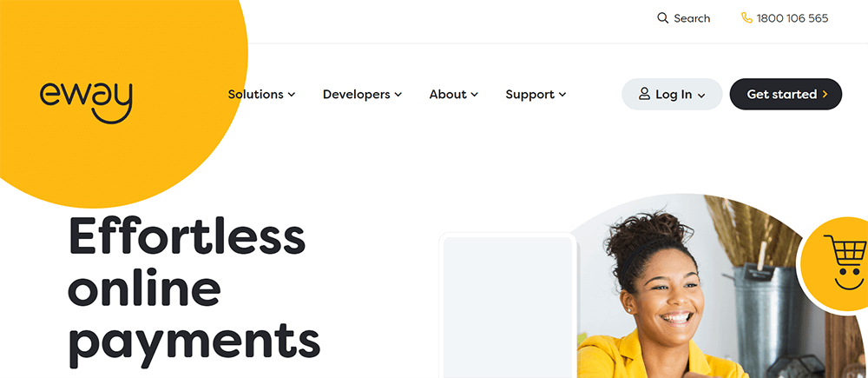Screen dimensions: 868x378
Task: Open the Log In dropdown arrow
Action: click(x=701, y=96)
